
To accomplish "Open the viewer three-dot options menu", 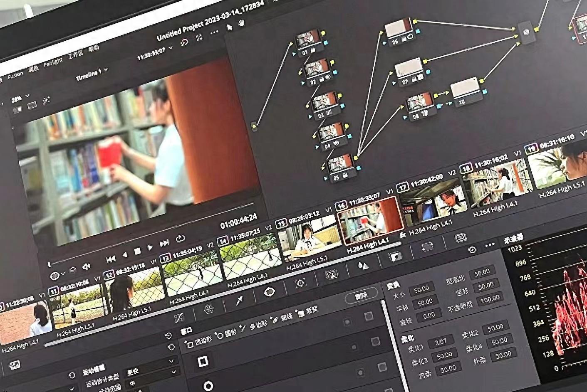I will point(214,32).
